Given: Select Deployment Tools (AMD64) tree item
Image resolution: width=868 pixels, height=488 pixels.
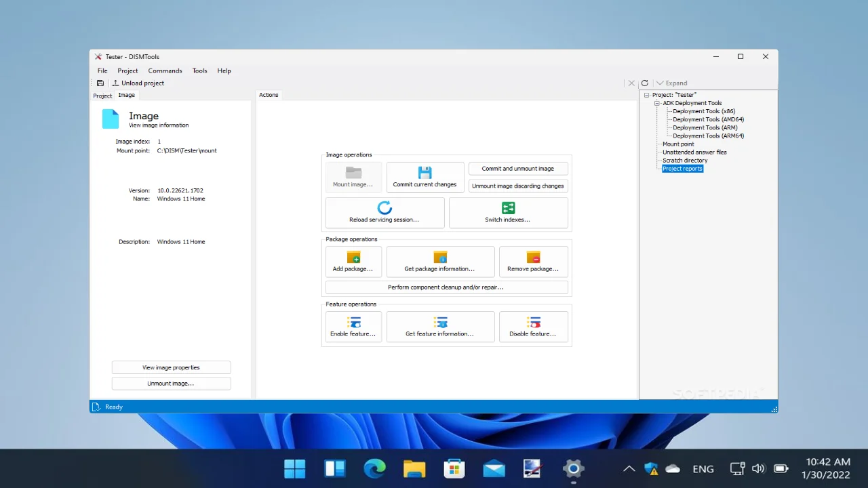Looking at the screenshot, I should pyautogui.click(x=709, y=119).
